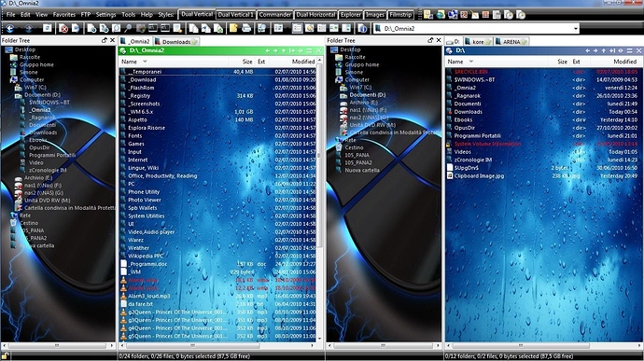Switch to the Downloads folder tab
Viewport: 644px width, 361px height.
pyautogui.click(x=175, y=41)
